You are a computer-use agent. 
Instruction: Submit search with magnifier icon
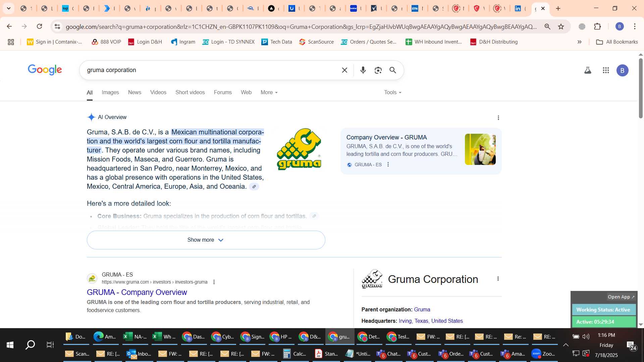pos(393,70)
